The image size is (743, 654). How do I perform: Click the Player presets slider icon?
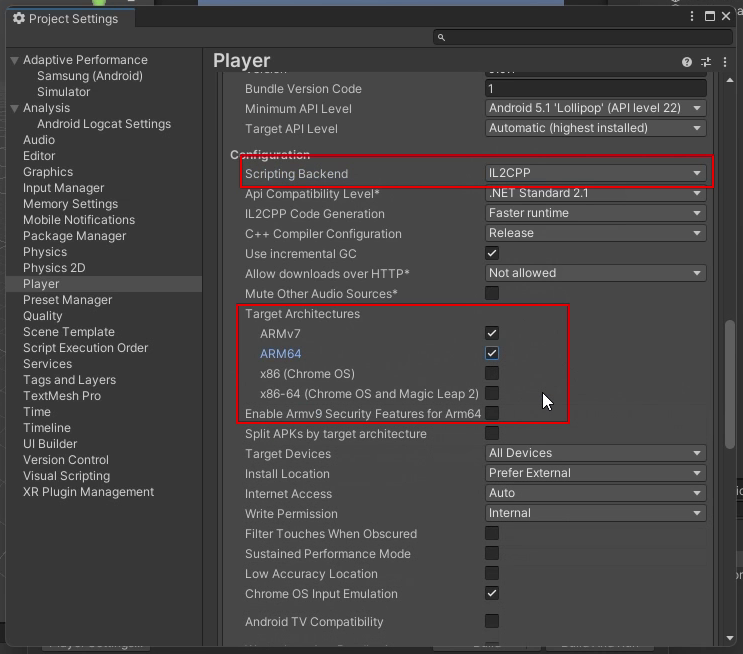705,62
